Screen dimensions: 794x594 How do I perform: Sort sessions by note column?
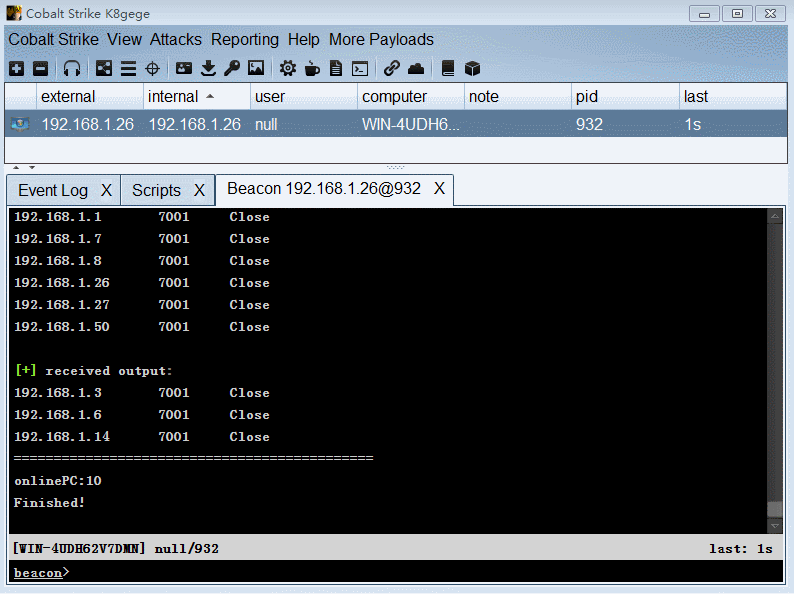pyautogui.click(x=518, y=96)
